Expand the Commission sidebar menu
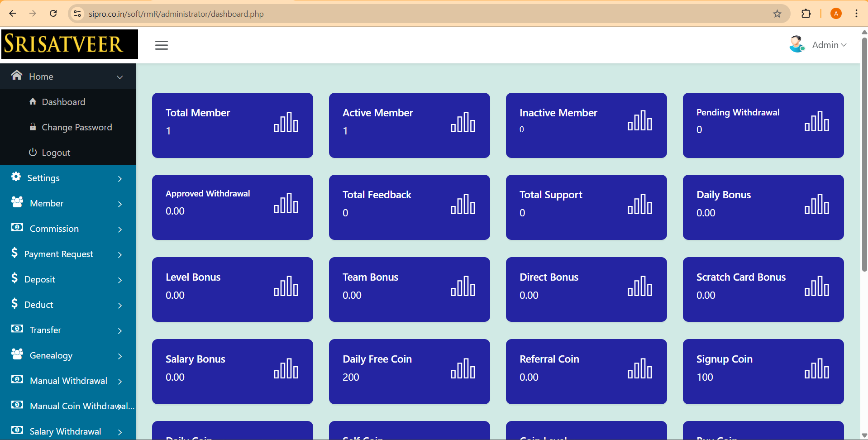This screenshot has height=440, width=868. (x=68, y=229)
